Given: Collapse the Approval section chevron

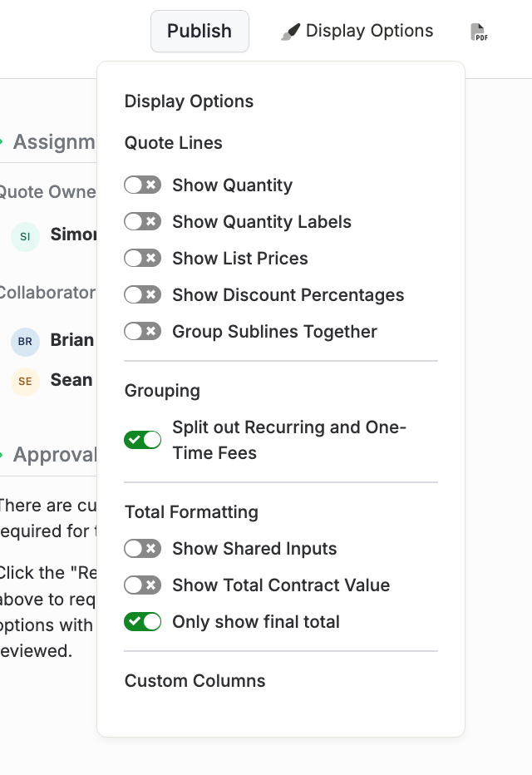Looking at the screenshot, I should click(x=2, y=455).
